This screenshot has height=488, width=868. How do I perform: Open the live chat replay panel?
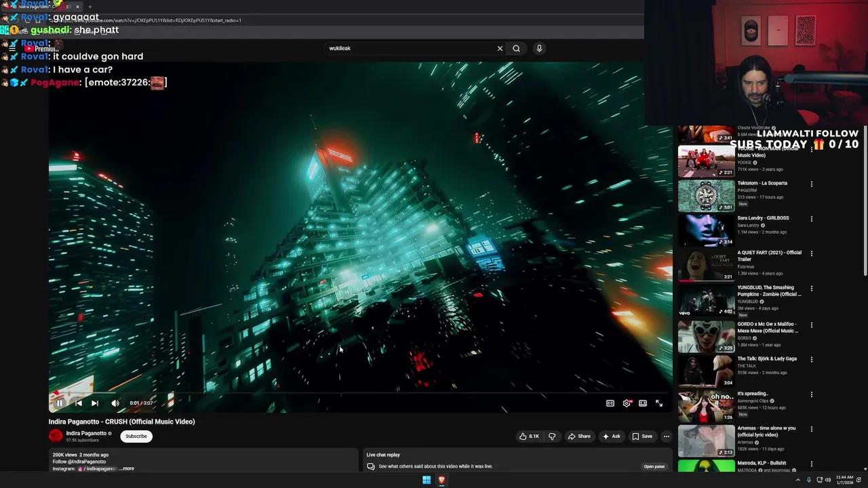click(654, 466)
